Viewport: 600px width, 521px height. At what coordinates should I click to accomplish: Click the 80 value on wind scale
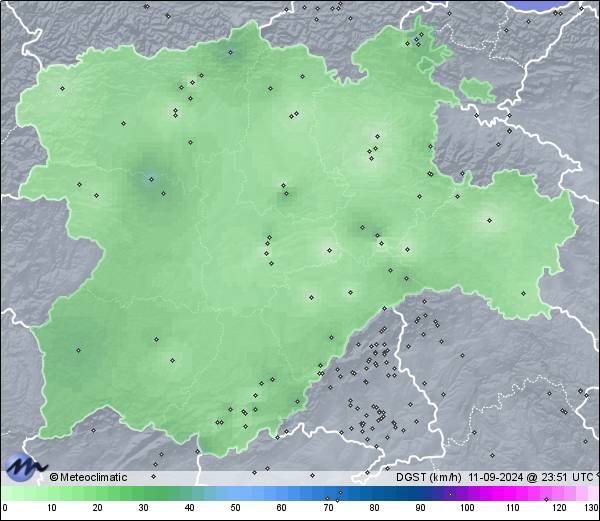(374, 508)
